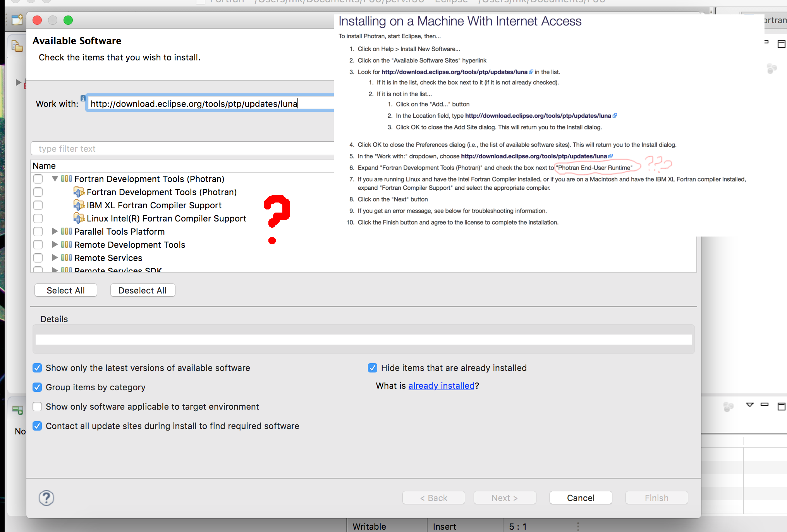Click the Select All button
Viewport: 787px width, 532px height.
(65, 290)
